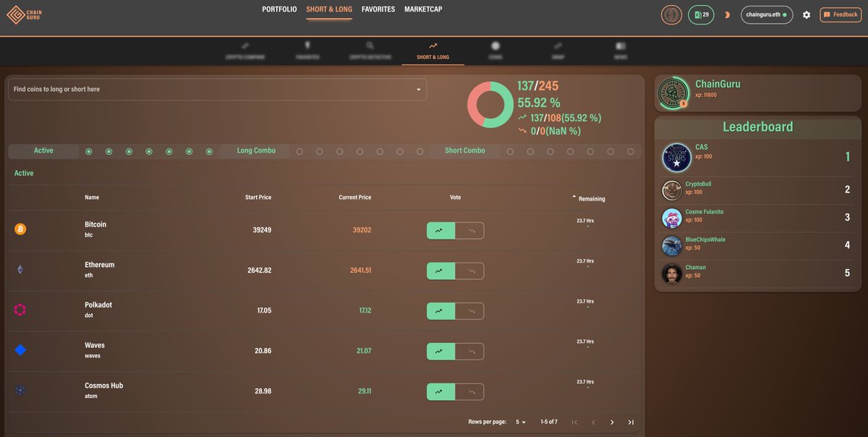Viewport: 868px width, 437px height.
Task: Select the Short & Long top menu item
Action: 329,9
